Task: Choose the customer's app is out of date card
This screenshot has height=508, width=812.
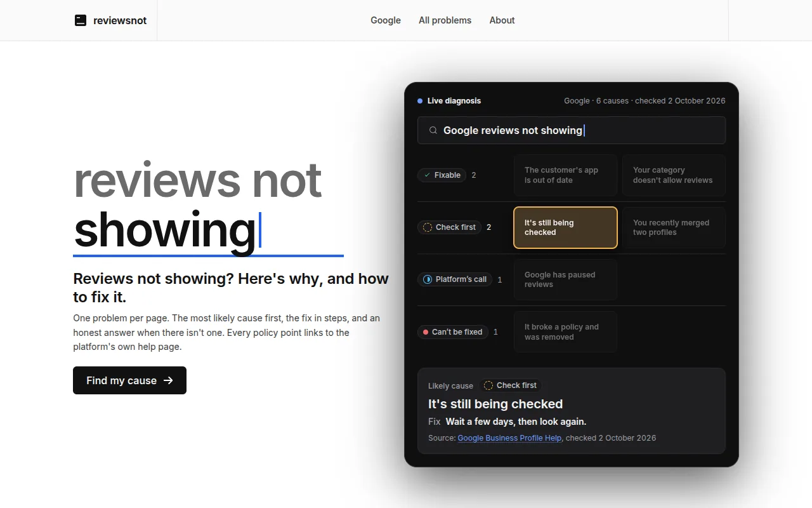Action: [565, 175]
